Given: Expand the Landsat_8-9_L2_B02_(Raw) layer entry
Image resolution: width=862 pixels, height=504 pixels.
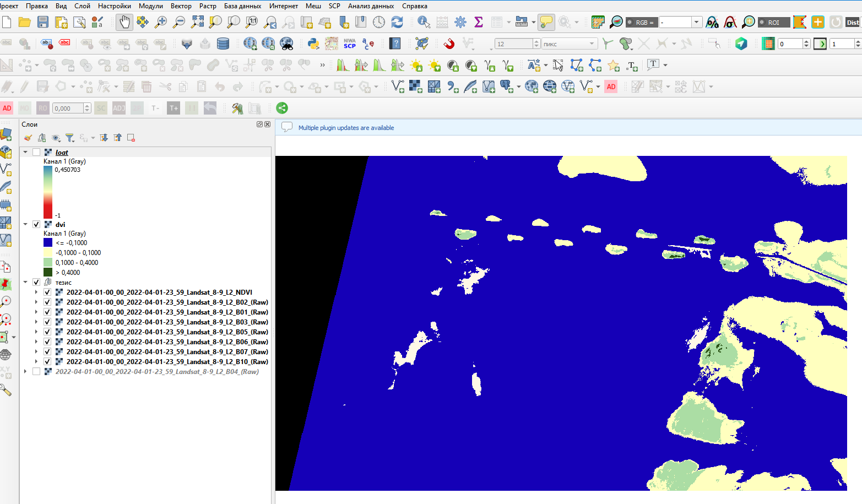Looking at the screenshot, I should (x=36, y=302).
